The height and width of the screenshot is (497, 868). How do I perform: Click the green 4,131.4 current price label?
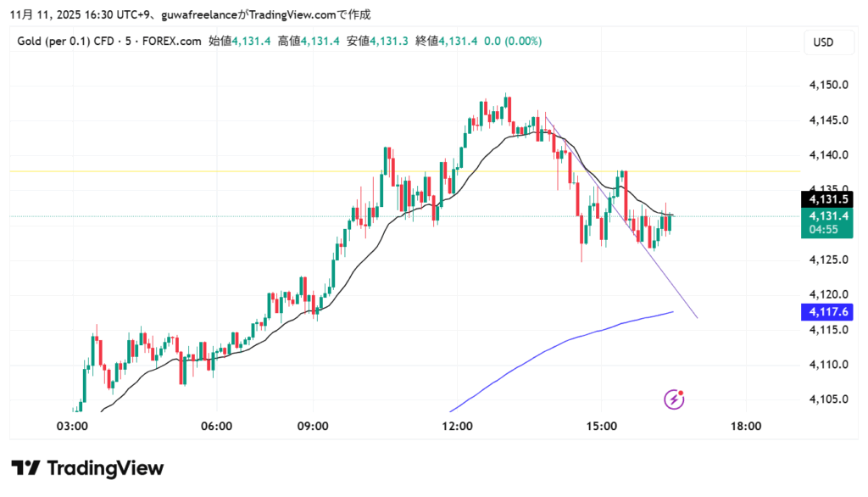pos(826,216)
